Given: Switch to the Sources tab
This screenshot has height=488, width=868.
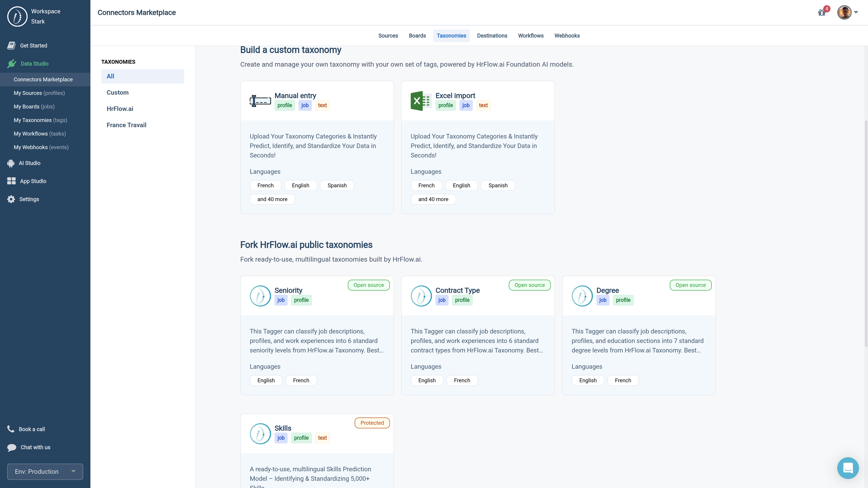Looking at the screenshot, I should (x=388, y=36).
